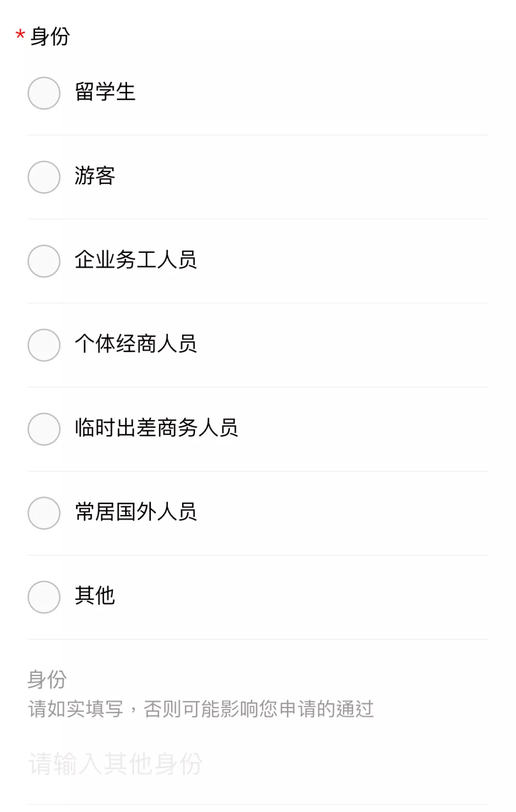
Task: Select the 临时出差商务人员 radio circle
Action: (44, 429)
